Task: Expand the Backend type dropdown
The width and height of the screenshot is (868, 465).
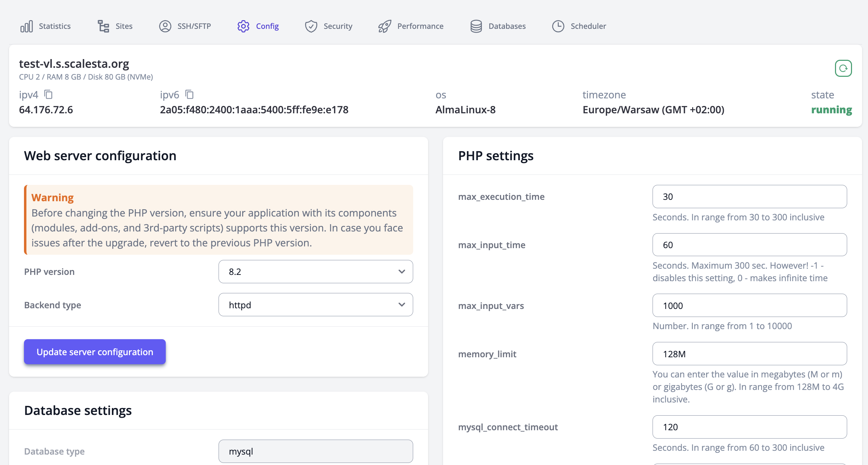Action: (316, 305)
